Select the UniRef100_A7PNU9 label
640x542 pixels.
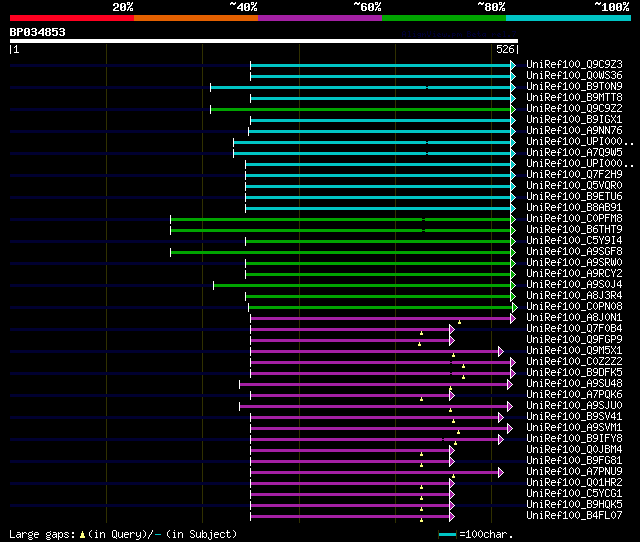tap(574, 472)
